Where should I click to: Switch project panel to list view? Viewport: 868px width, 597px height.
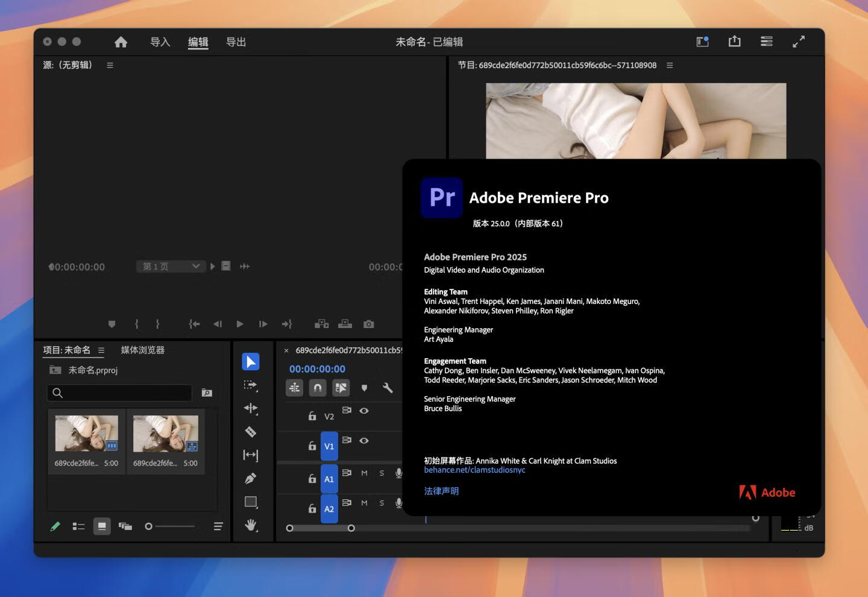tap(78, 526)
